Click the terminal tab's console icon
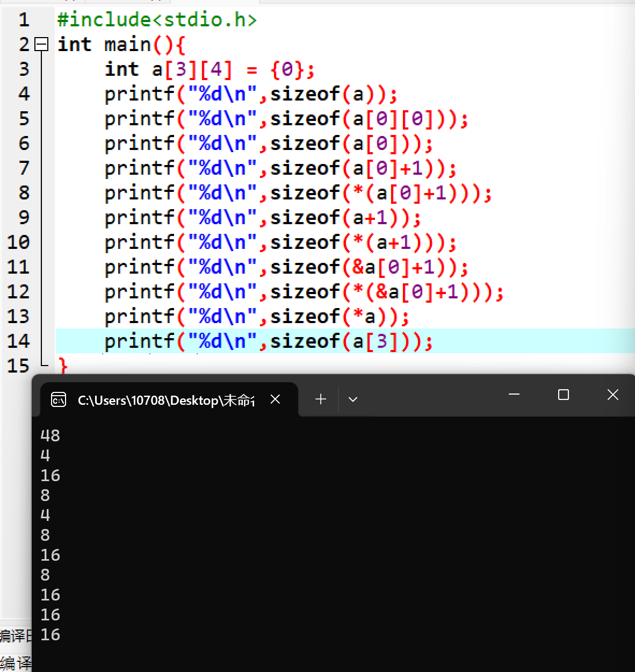 [59, 399]
